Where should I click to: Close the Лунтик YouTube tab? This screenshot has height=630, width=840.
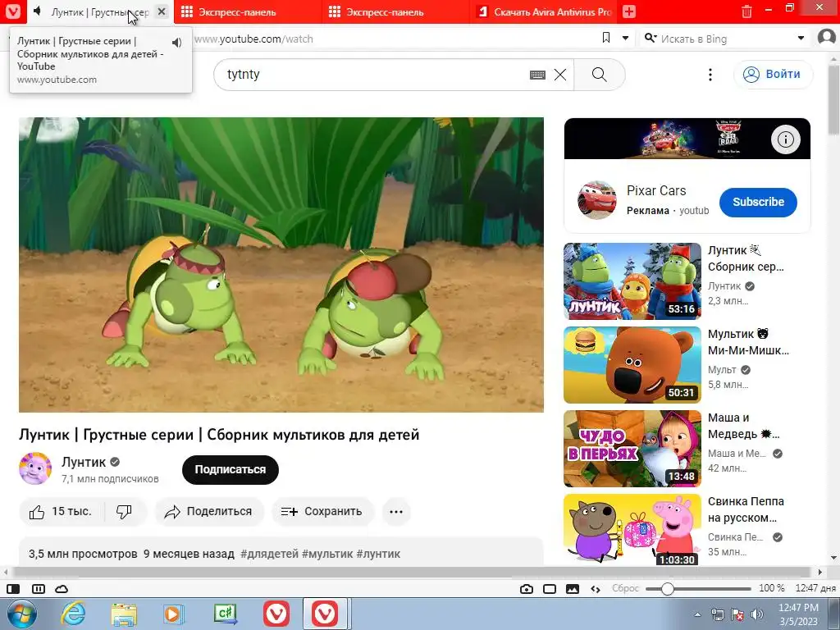162,11
